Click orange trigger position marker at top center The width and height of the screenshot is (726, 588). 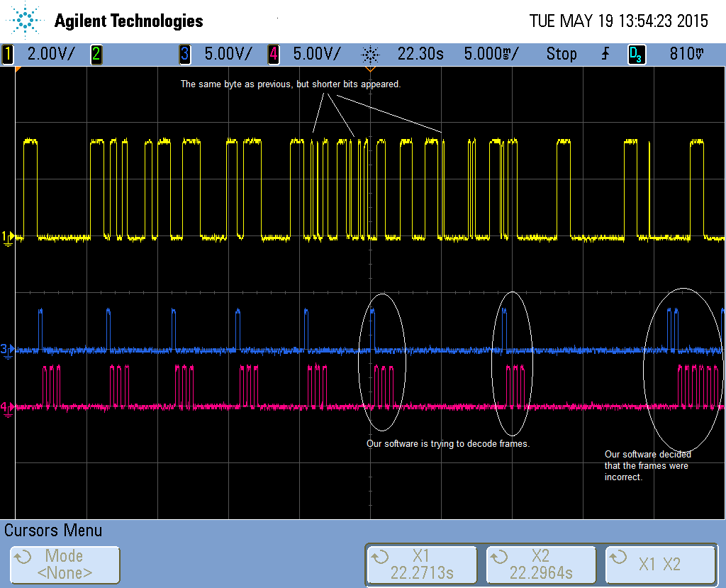(370, 70)
